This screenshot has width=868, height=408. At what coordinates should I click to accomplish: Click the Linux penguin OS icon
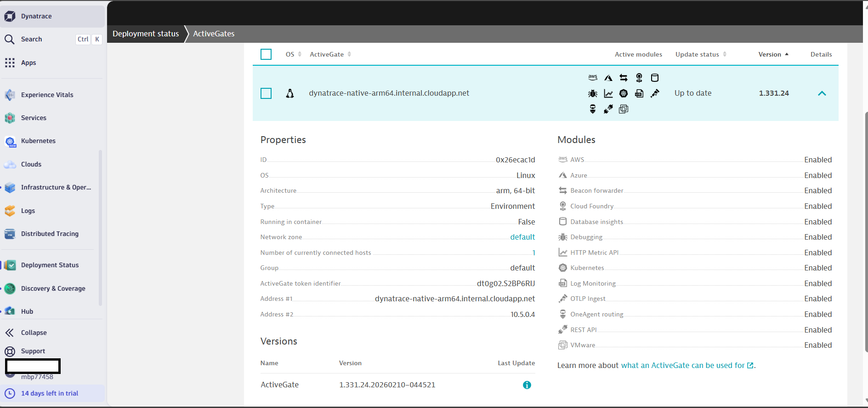click(x=290, y=93)
